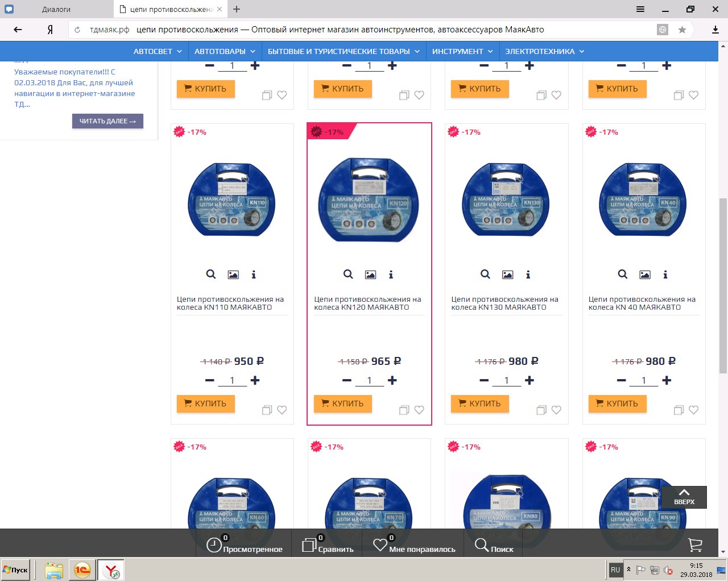Buy KN130 chains with КУПИТЬ button
The height and width of the screenshot is (582, 728).
click(479, 404)
